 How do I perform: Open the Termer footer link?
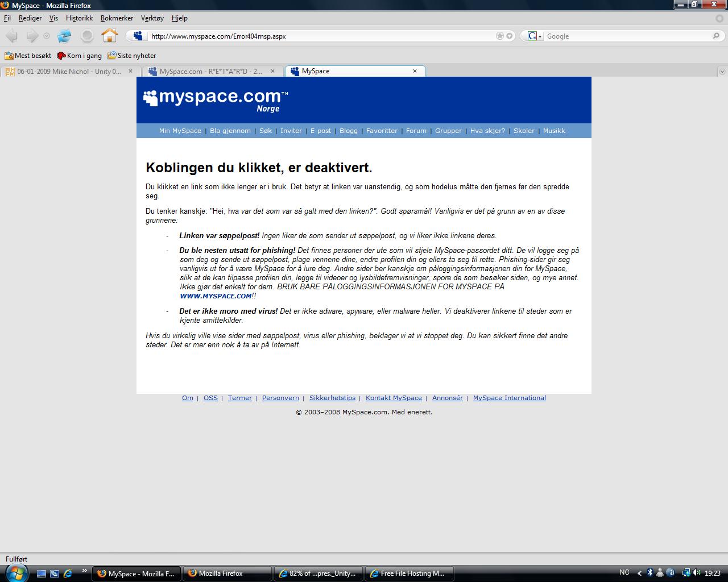[240, 398]
